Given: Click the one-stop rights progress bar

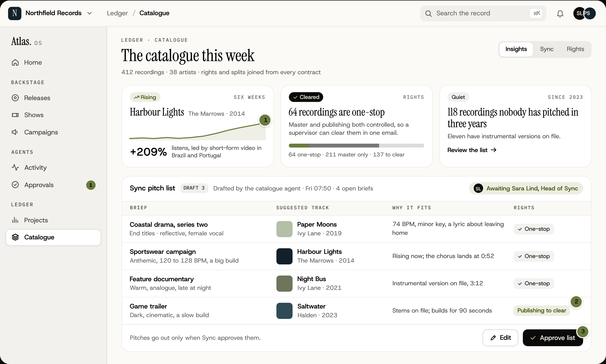Looking at the screenshot, I should coord(356,146).
